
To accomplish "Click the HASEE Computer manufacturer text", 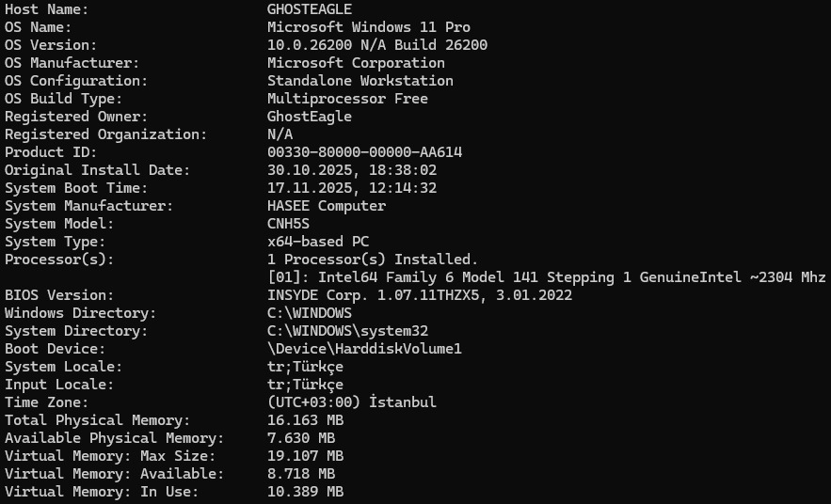I will click(326, 206).
